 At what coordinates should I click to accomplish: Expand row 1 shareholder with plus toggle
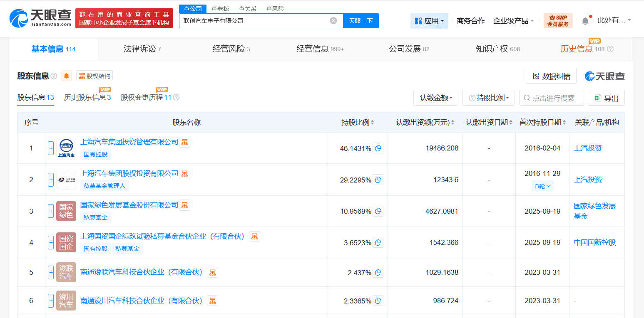[51, 148]
